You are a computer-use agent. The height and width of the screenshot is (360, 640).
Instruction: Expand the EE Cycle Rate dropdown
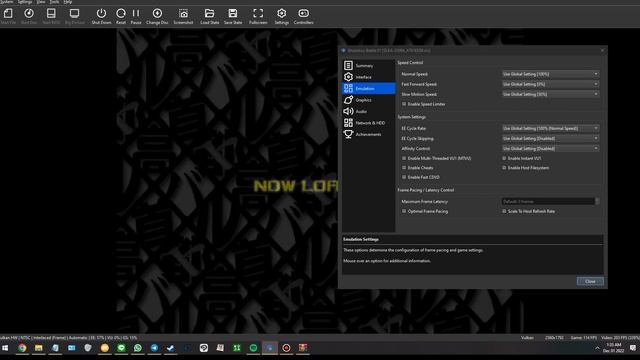click(x=550, y=128)
